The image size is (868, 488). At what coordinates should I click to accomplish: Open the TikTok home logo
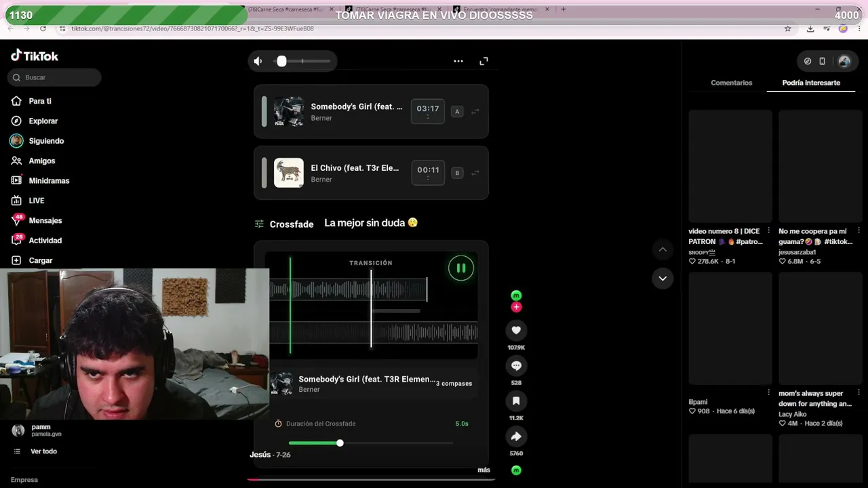pyautogui.click(x=35, y=56)
